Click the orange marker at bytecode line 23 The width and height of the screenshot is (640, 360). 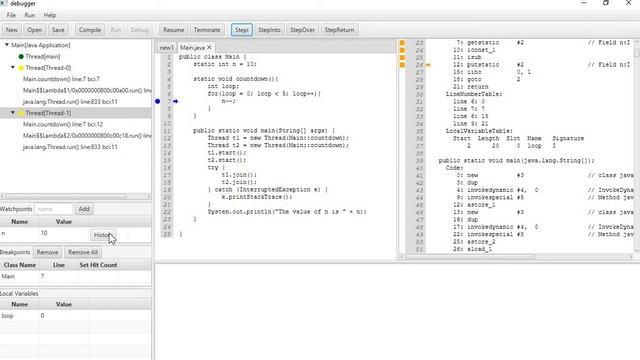click(x=402, y=42)
